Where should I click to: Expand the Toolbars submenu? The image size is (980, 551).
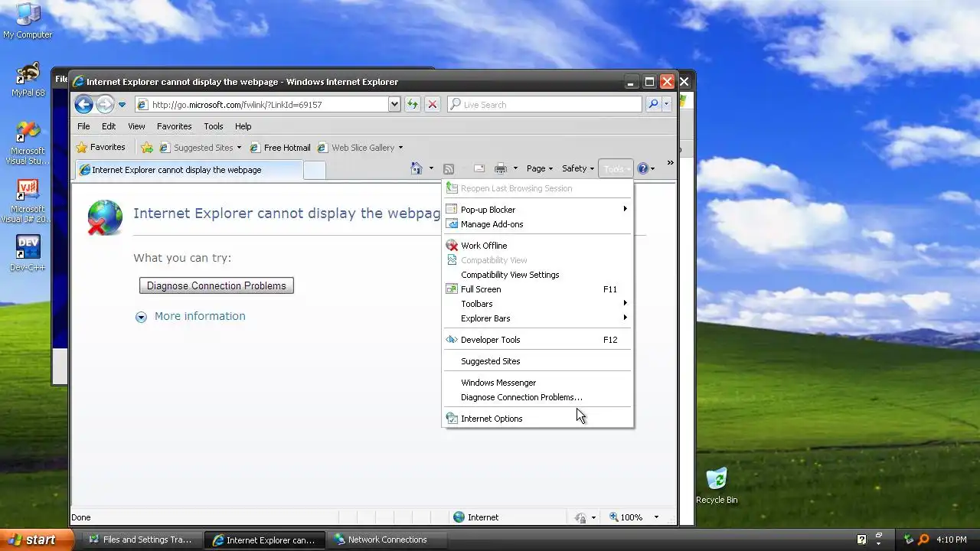click(539, 304)
